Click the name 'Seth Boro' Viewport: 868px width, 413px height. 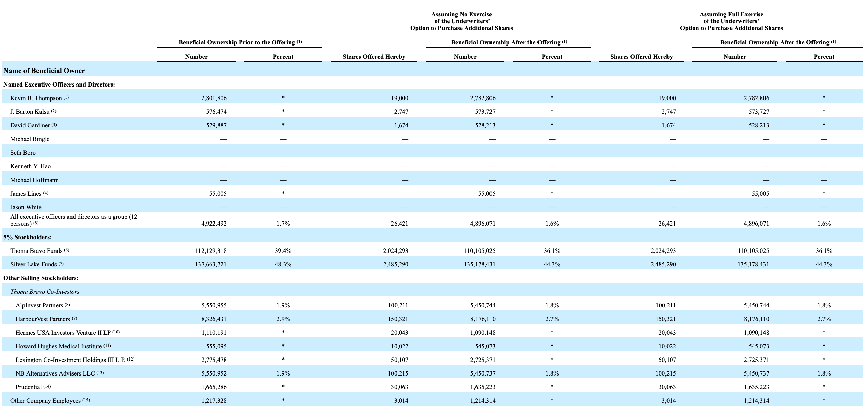(23, 153)
